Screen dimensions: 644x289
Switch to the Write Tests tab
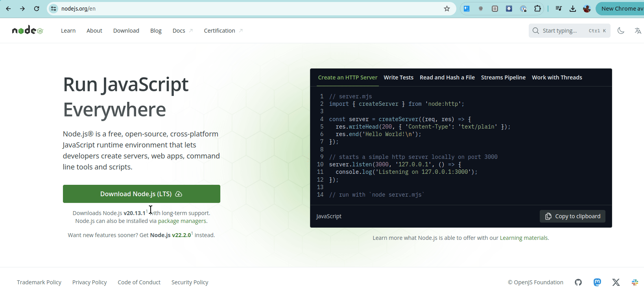click(398, 77)
